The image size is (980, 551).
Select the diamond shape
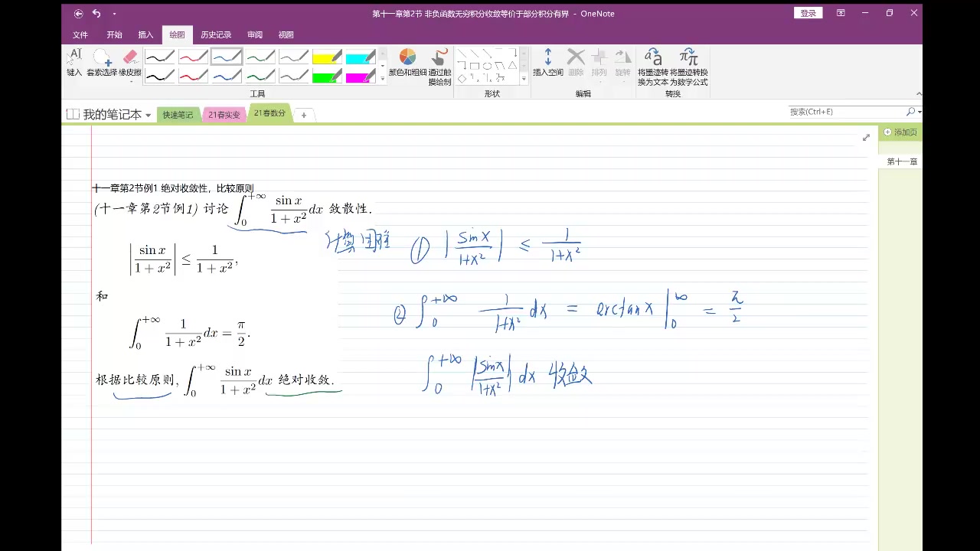[462, 77]
